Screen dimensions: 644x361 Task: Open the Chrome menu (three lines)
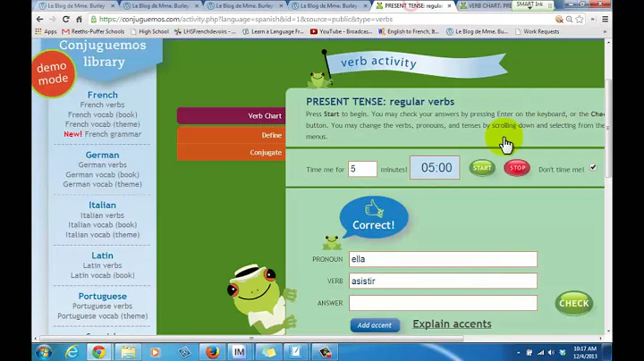click(605, 20)
